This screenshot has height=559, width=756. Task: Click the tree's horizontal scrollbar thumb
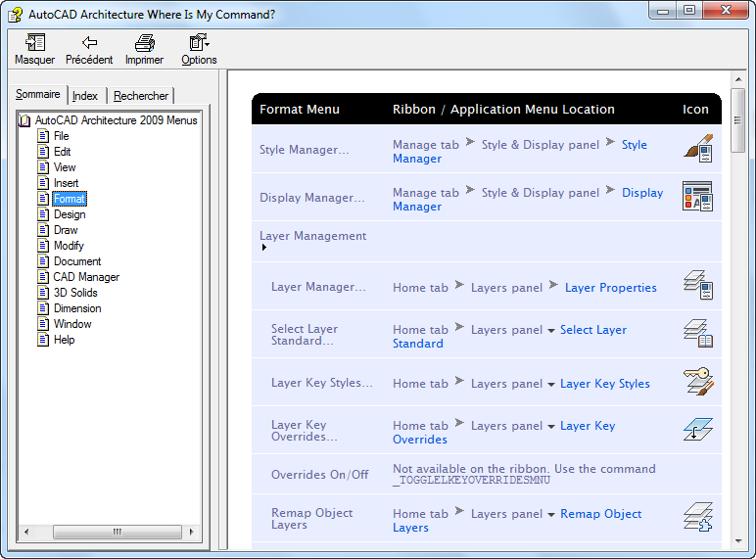click(x=118, y=532)
